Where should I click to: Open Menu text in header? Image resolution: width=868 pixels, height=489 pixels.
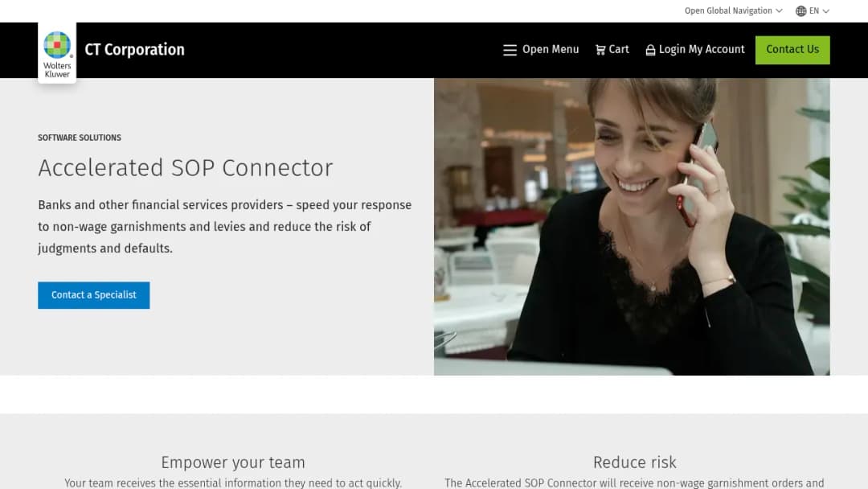[551, 49]
